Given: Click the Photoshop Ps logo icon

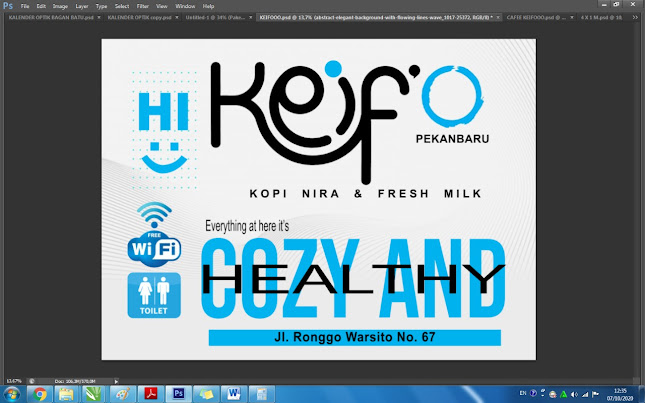Looking at the screenshot, I should (x=8, y=6).
